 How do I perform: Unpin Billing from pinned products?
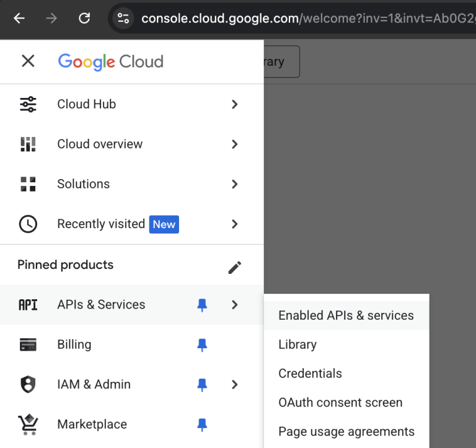[x=202, y=345]
